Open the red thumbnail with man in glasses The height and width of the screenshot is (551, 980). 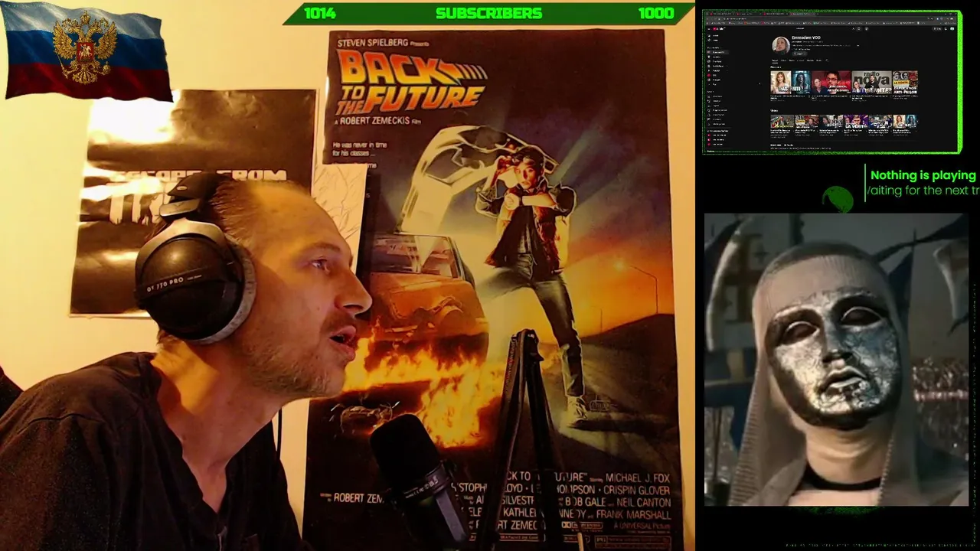831,81
